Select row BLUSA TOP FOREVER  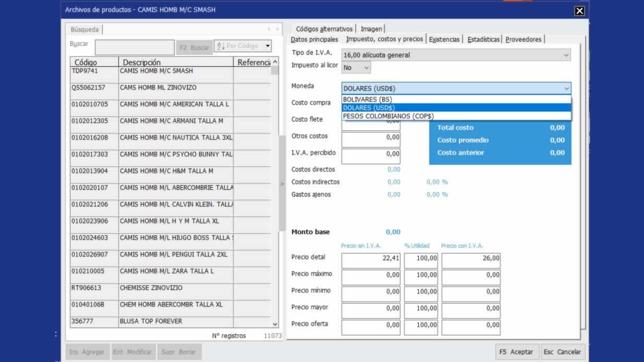click(171, 322)
